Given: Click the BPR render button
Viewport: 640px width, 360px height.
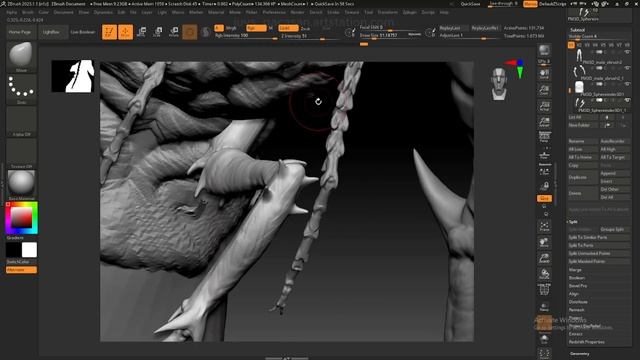Looking at the screenshot, I should (544, 50).
